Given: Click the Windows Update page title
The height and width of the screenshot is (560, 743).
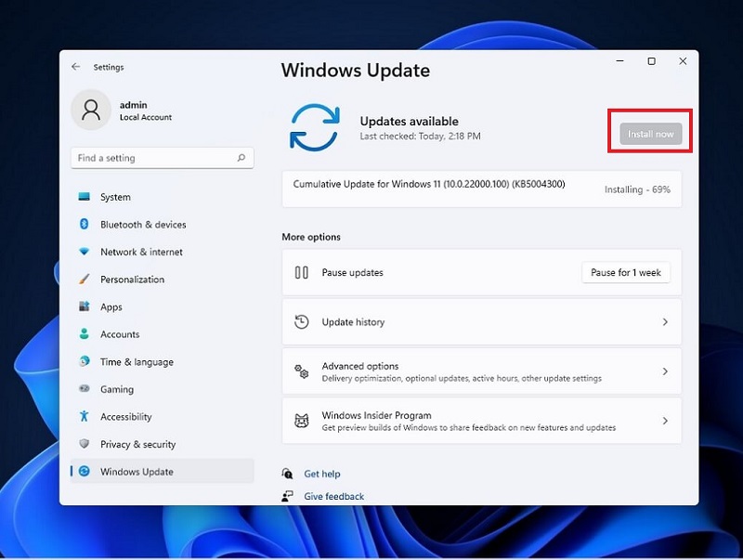Looking at the screenshot, I should (x=356, y=71).
